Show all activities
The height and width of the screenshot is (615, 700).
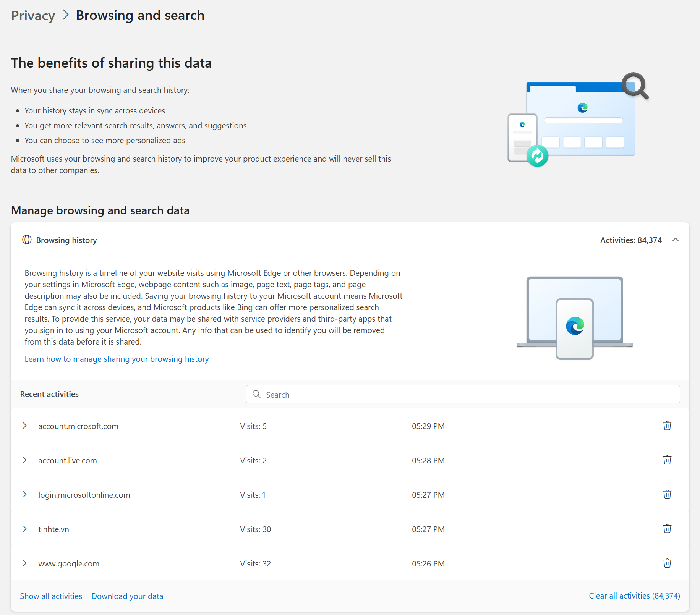tap(51, 596)
